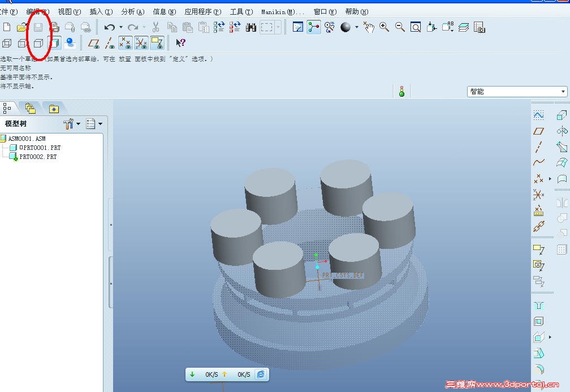Screen dimensions: 570x392
Task: Toggle datum axes display
Action: pos(110,43)
